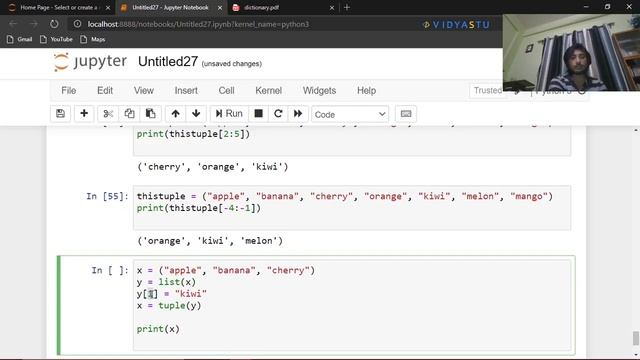The width and height of the screenshot is (640, 360).
Task: Open the Gmail bookmark
Action: [x=20, y=39]
